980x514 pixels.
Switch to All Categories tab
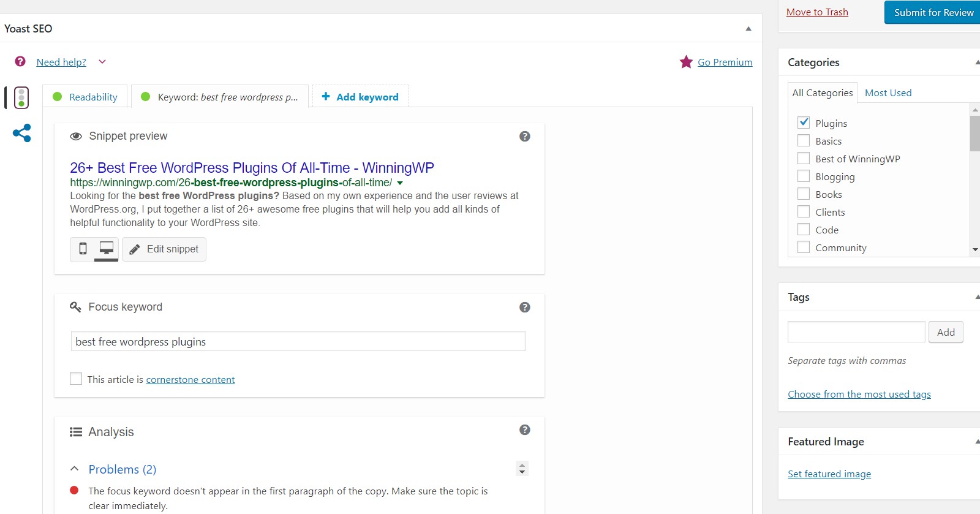[823, 93]
